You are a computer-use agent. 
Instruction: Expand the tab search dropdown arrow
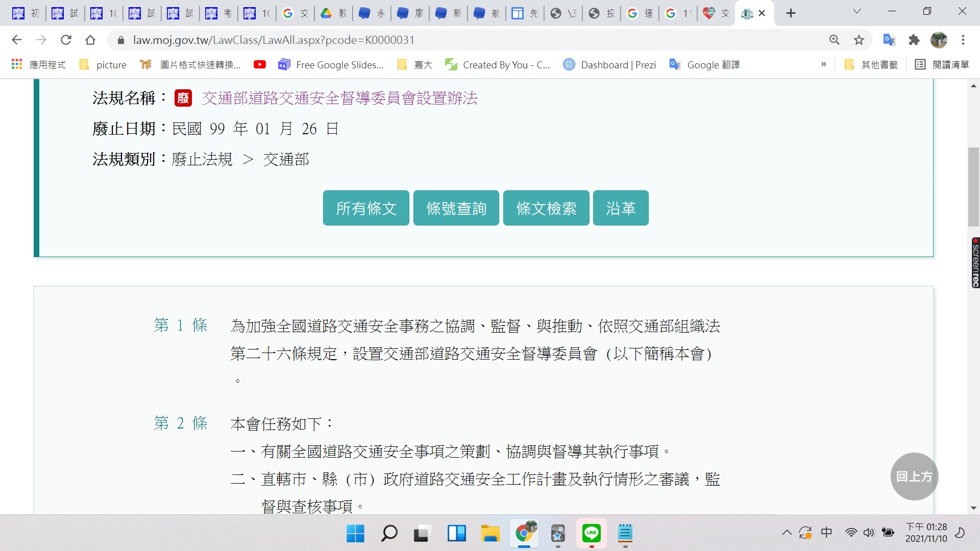tap(857, 12)
